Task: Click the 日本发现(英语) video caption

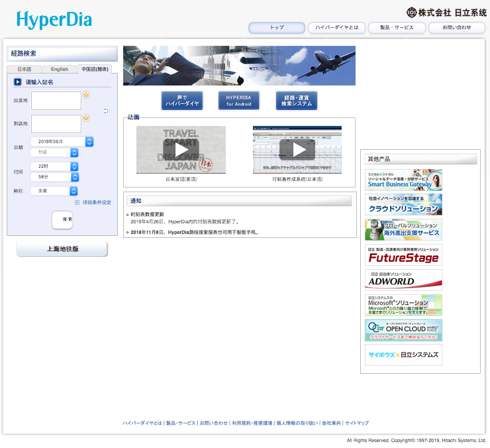Action: click(181, 179)
